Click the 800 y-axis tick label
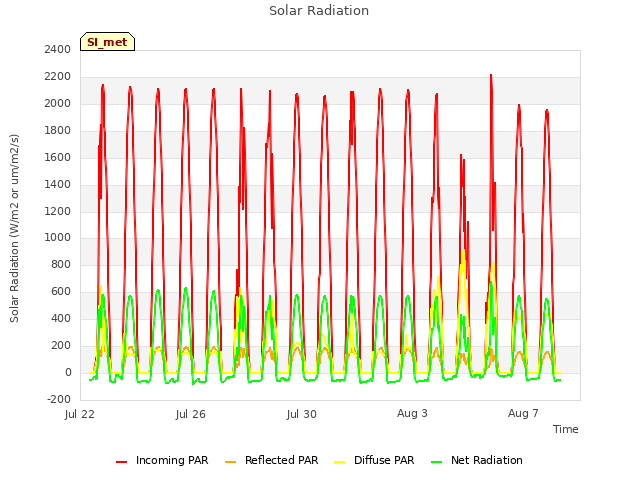 pos(61,264)
